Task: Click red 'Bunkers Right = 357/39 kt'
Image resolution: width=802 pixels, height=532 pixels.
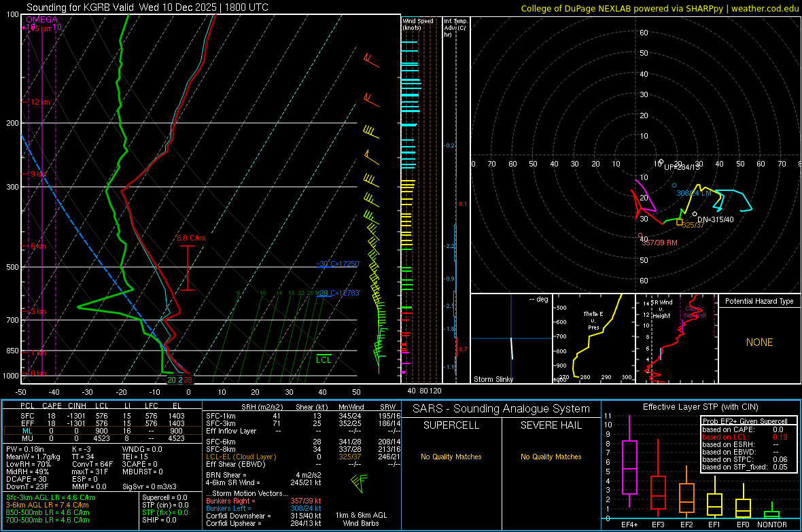Action: [x=264, y=501]
